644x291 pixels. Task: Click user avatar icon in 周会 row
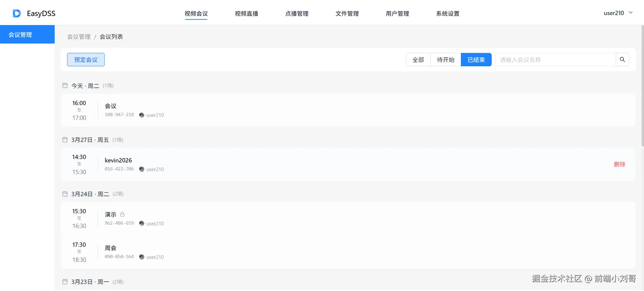click(x=142, y=257)
